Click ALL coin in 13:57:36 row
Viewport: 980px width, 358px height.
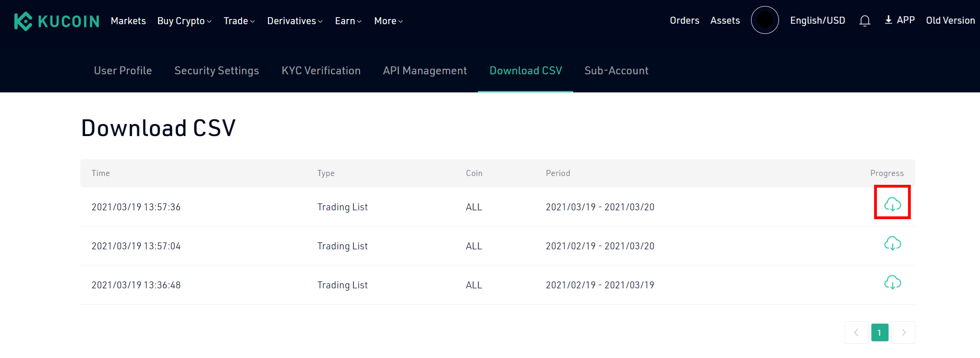click(474, 207)
